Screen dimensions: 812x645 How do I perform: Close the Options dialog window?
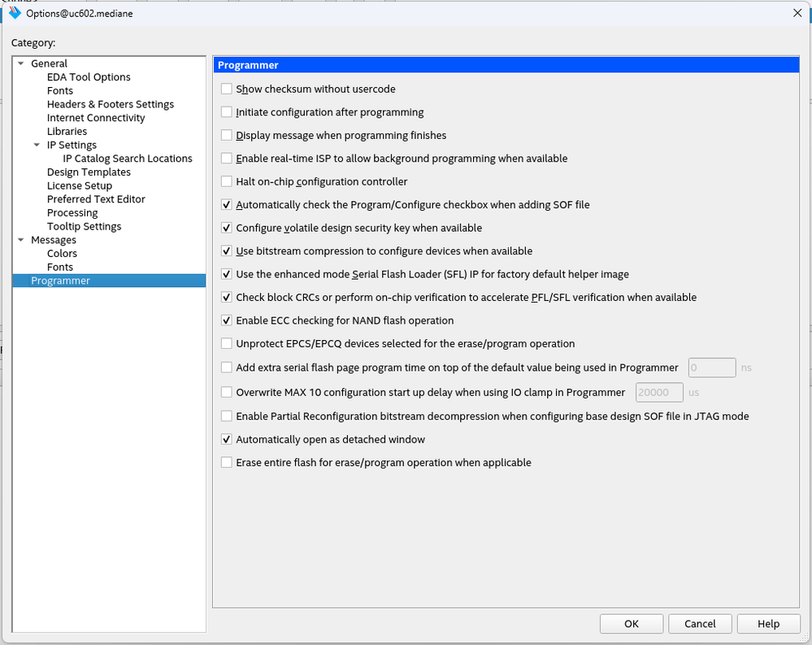(x=796, y=13)
